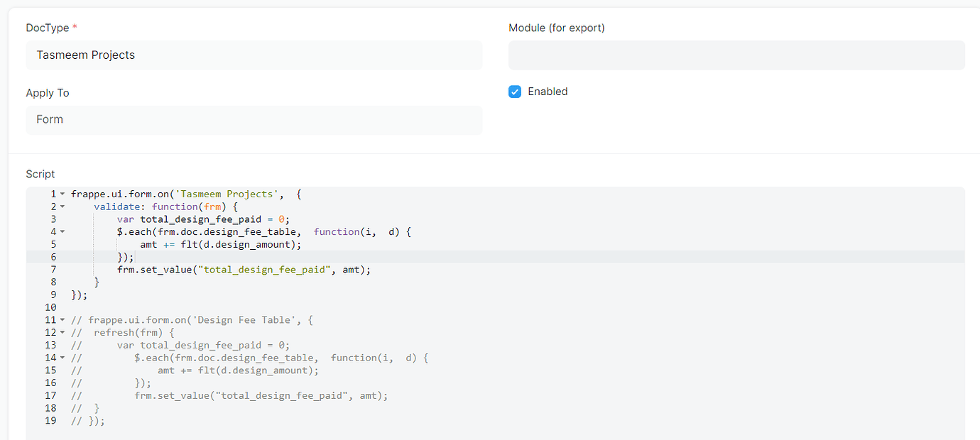Open the Apply To selector showing Form
This screenshot has height=440, width=980.
coord(254,119)
